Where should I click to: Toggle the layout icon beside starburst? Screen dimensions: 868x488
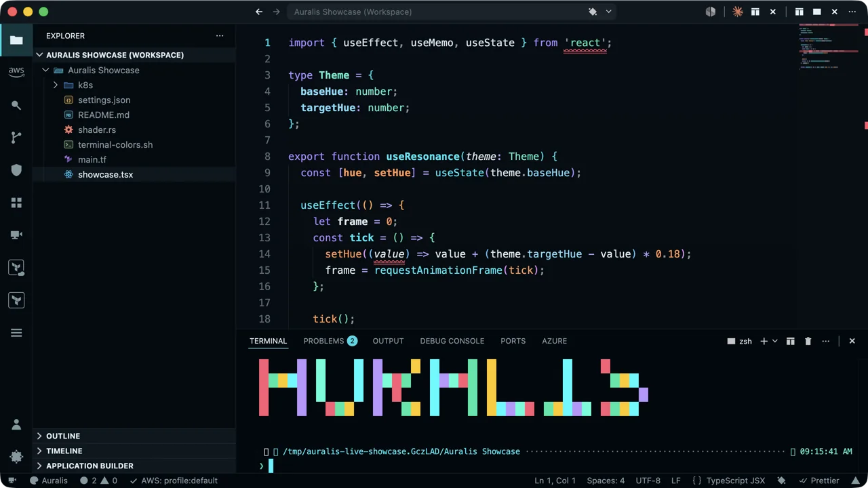(x=755, y=12)
